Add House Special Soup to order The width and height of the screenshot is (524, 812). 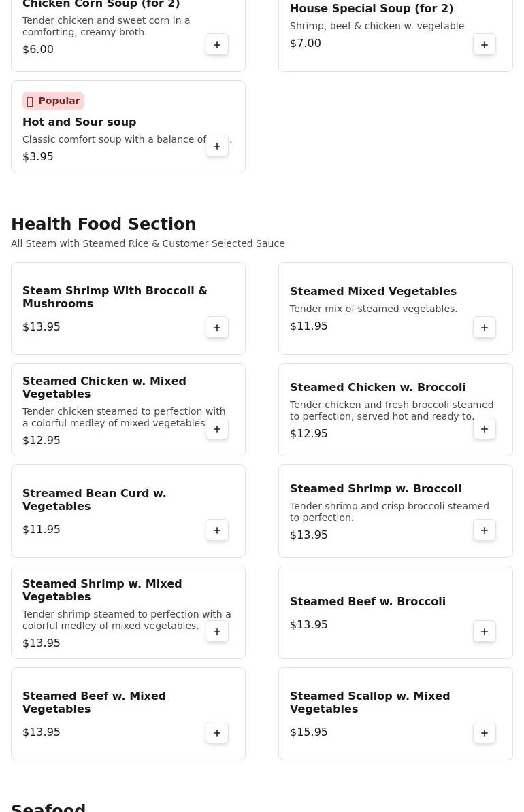coord(485,45)
